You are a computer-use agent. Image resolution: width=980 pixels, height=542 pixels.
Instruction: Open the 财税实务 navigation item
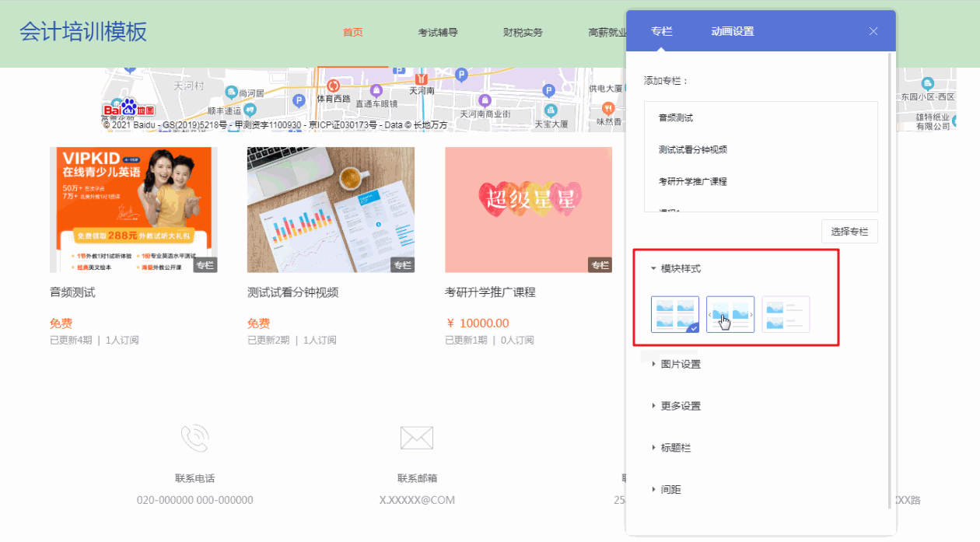tap(523, 33)
